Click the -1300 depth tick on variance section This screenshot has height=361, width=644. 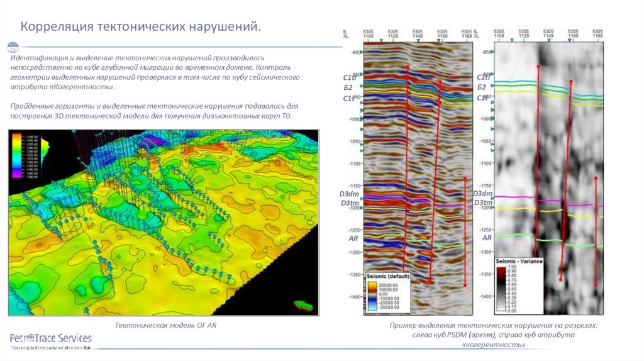[x=486, y=252]
